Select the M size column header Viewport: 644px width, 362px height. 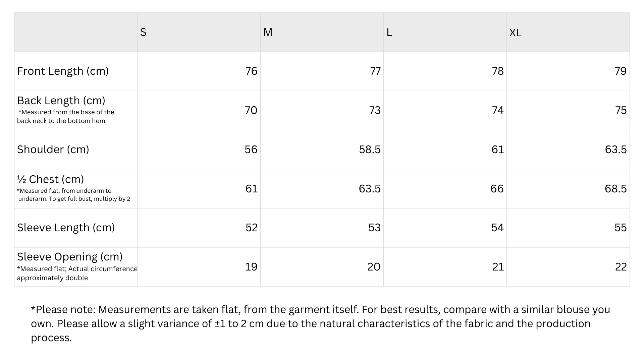click(x=268, y=32)
